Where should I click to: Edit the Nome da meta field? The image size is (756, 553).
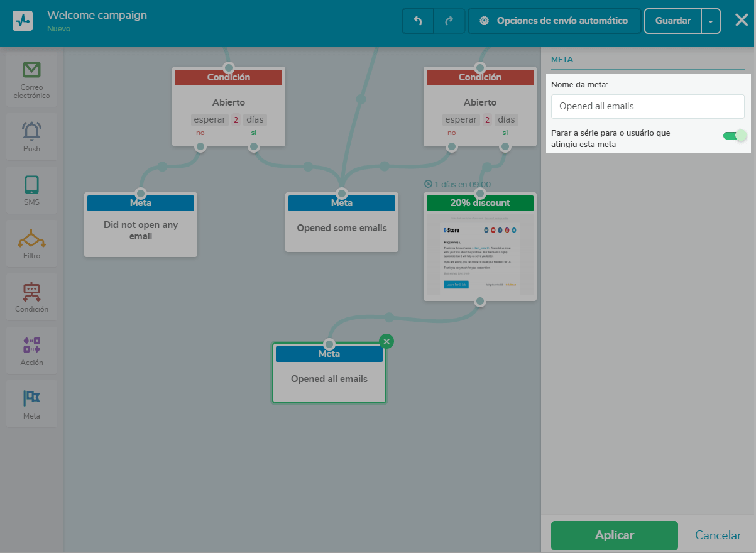[x=648, y=106]
